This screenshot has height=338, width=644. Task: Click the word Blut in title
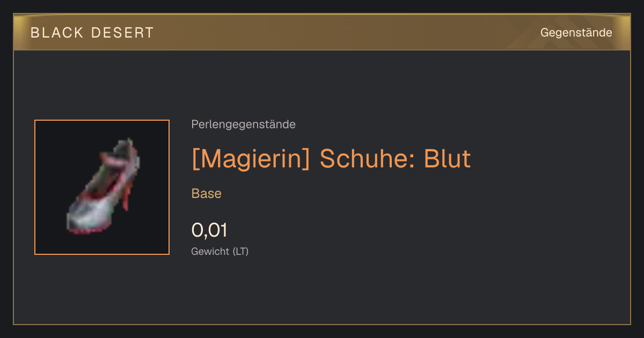[448, 159]
